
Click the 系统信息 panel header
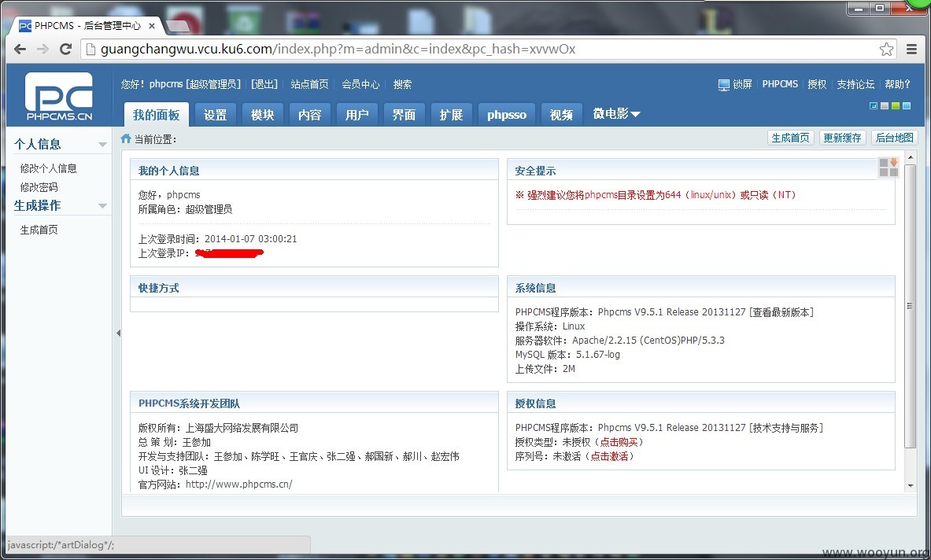pos(700,288)
